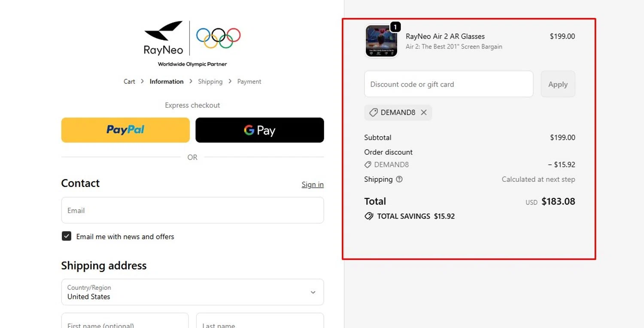Remove the DEMAND8 discount code tag
The width and height of the screenshot is (644, 328).
click(424, 112)
